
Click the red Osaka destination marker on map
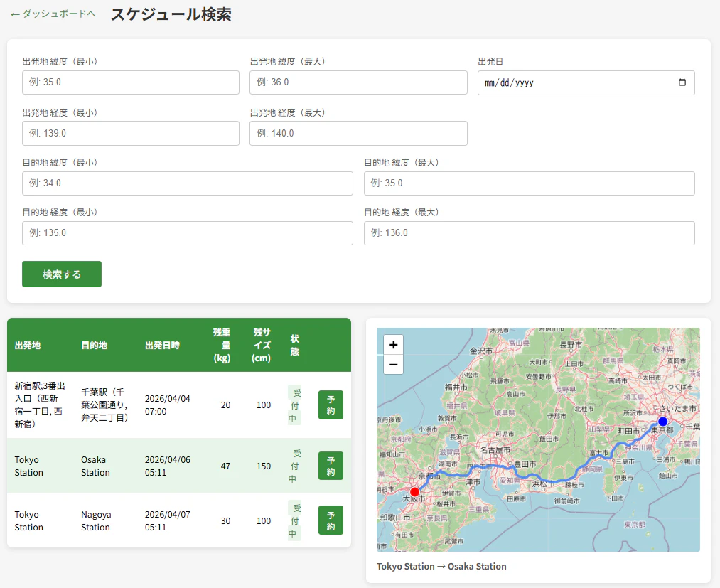pyautogui.click(x=414, y=492)
